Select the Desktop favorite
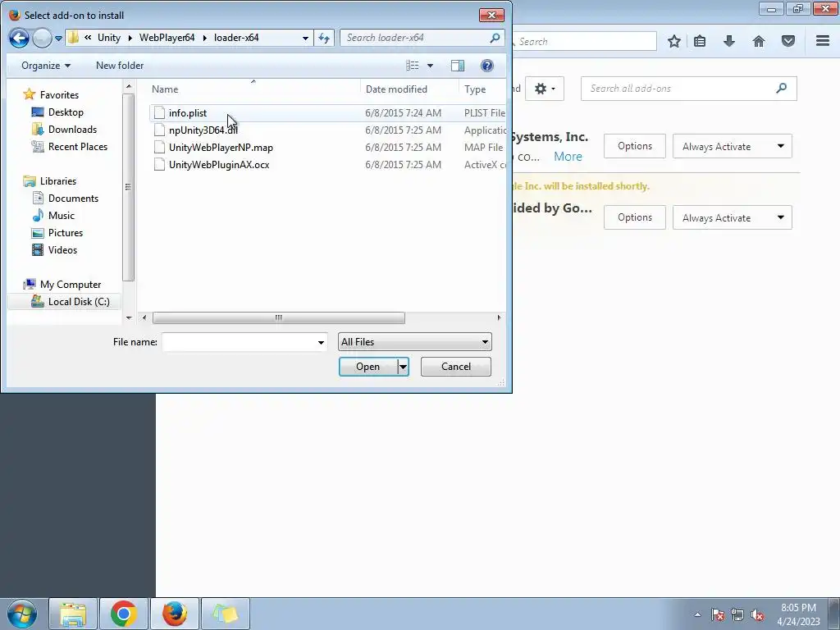Image resolution: width=840 pixels, height=630 pixels. pos(66,112)
